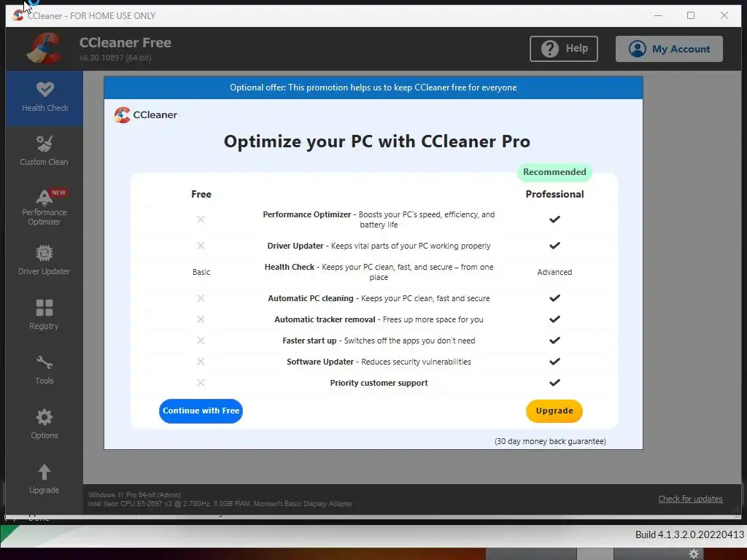Open Tools wrench icon
The width and height of the screenshot is (747, 560).
coord(44,362)
